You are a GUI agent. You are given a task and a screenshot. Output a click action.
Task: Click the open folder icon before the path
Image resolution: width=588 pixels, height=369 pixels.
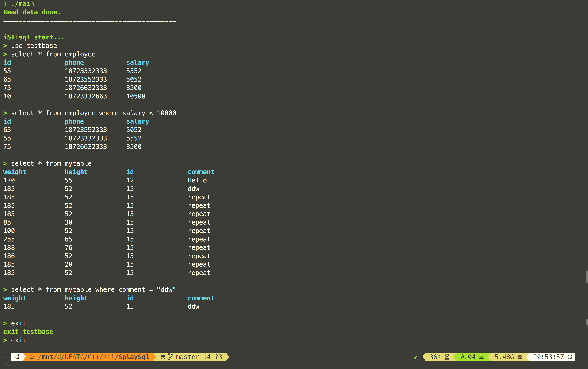tap(32, 357)
